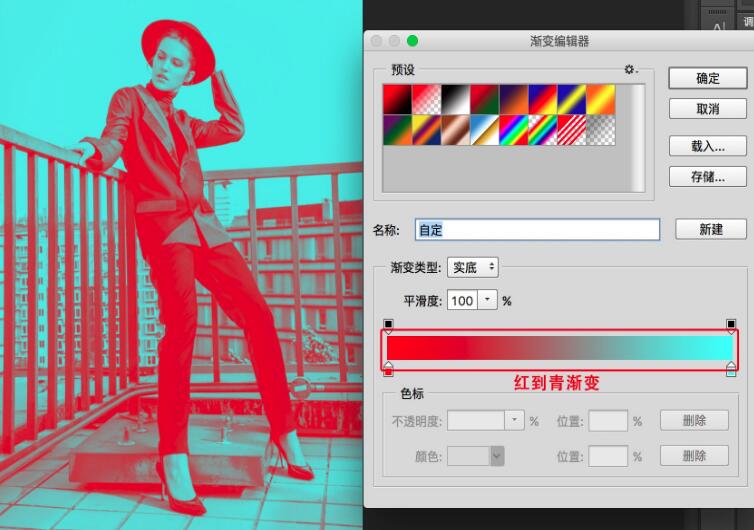
Task: Click the green zoom window button
Action: click(x=412, y=41)
